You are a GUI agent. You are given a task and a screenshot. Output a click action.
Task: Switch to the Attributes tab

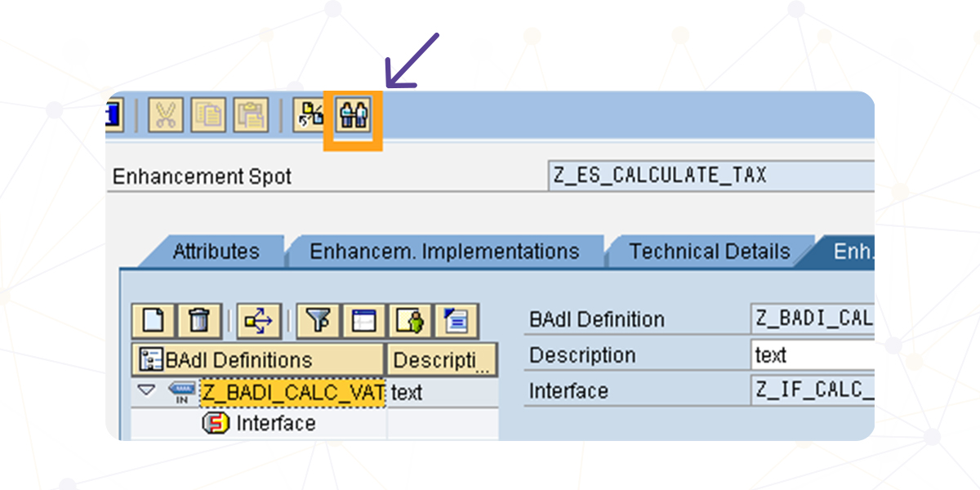click(x=216, y=252)
